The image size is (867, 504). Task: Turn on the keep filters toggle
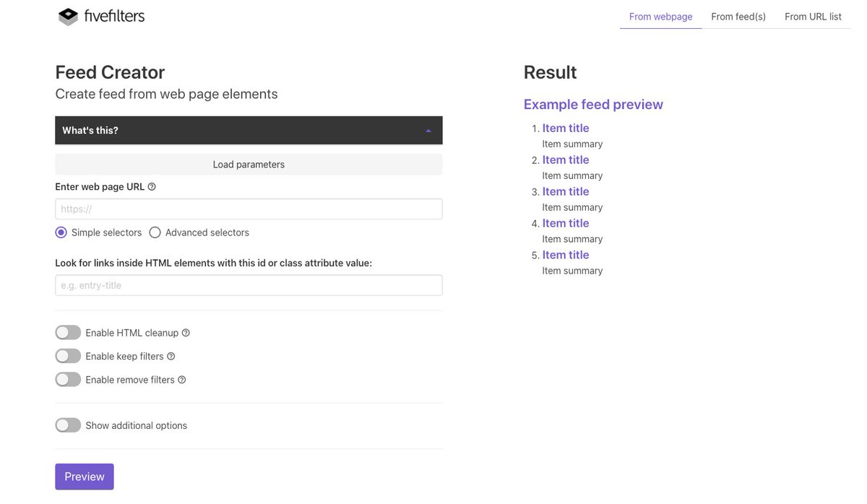[x=67, y=355]
